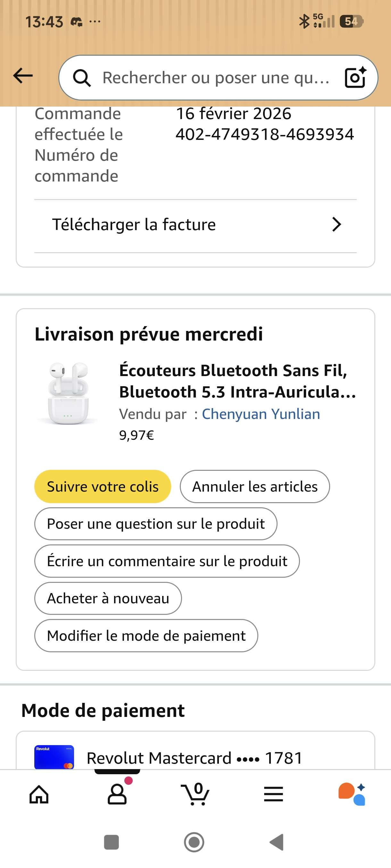Open the account profile tab
The image size is (391, 868).
tap(117, 794)
